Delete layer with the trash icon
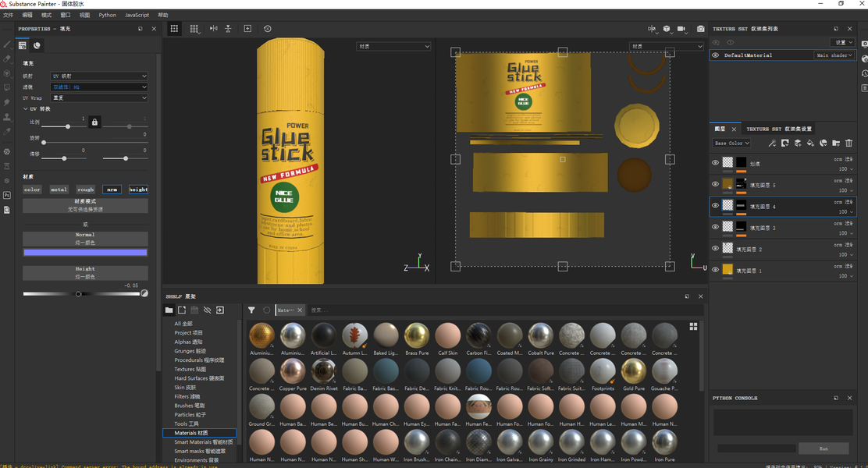The image size is (868, 468). [848, 143]
